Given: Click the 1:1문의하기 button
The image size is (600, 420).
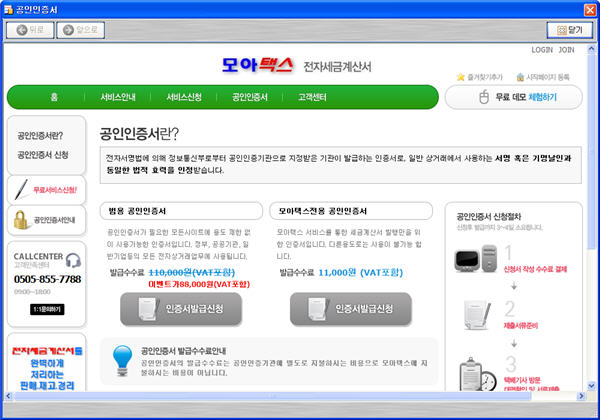Looking at the screenshot, I should click(47, 309).
